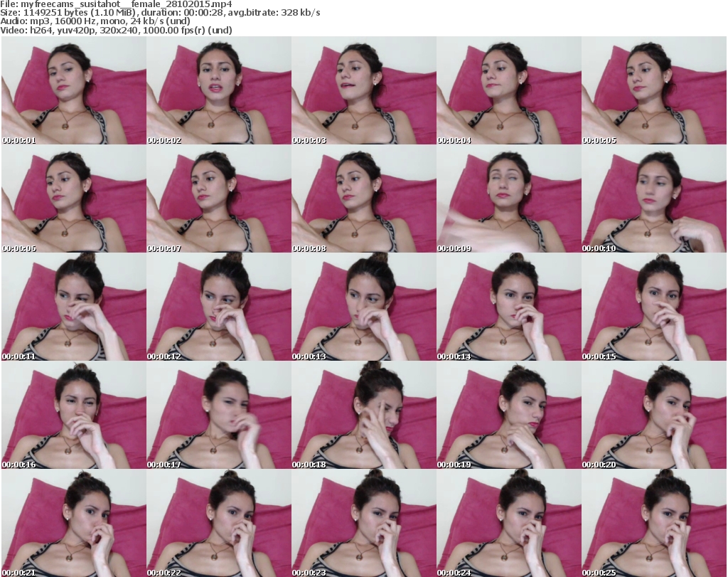Pick the 00:00:15 preview frame
The image size is (728, 577).
point(654,307)
